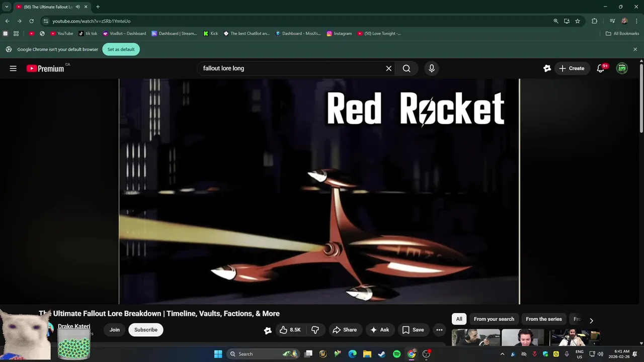Open Chrome three-dot menu
This screenshot has width=644, height=362.
point(636,21)
